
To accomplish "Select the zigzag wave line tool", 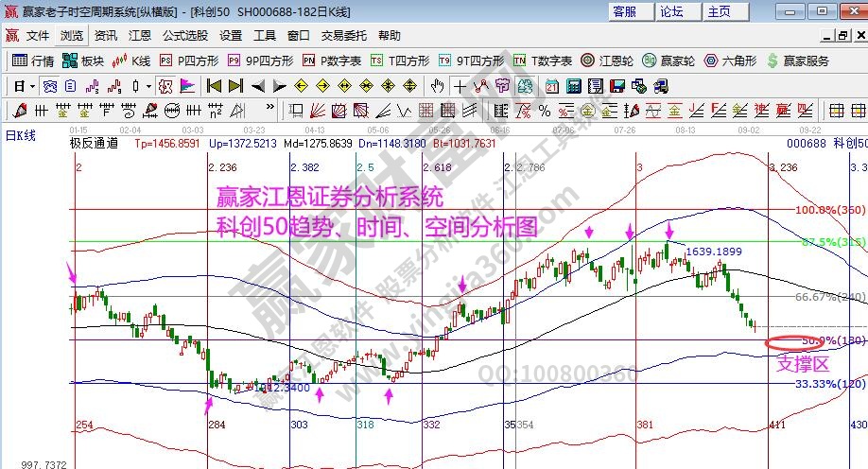I will (x=405, y=111).
